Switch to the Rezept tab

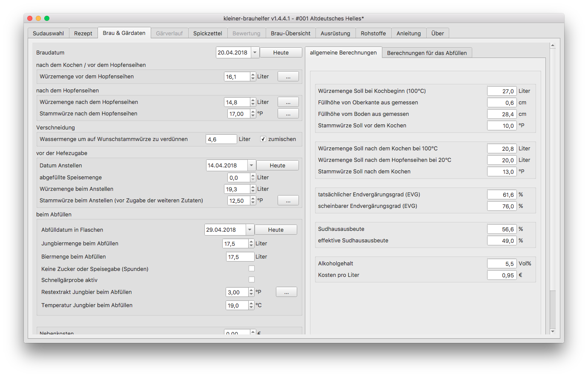pos(83,34)
